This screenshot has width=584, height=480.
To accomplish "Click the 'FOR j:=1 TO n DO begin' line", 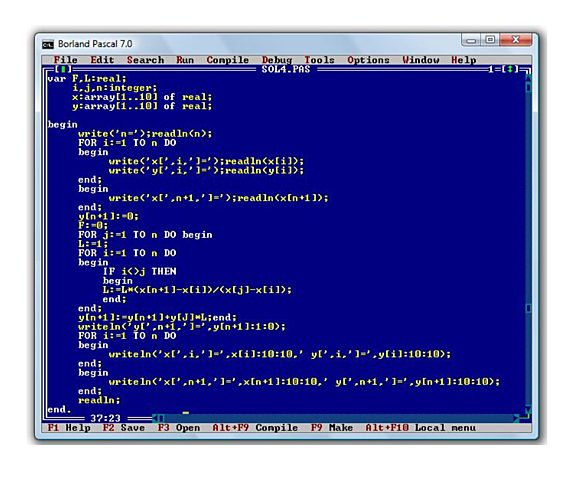I will click(145, 235).
